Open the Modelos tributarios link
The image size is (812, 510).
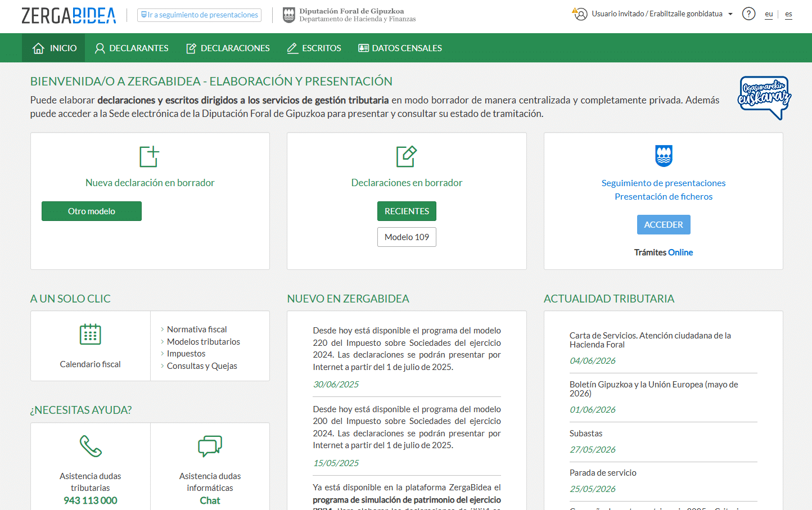click(x=204, y=341)
